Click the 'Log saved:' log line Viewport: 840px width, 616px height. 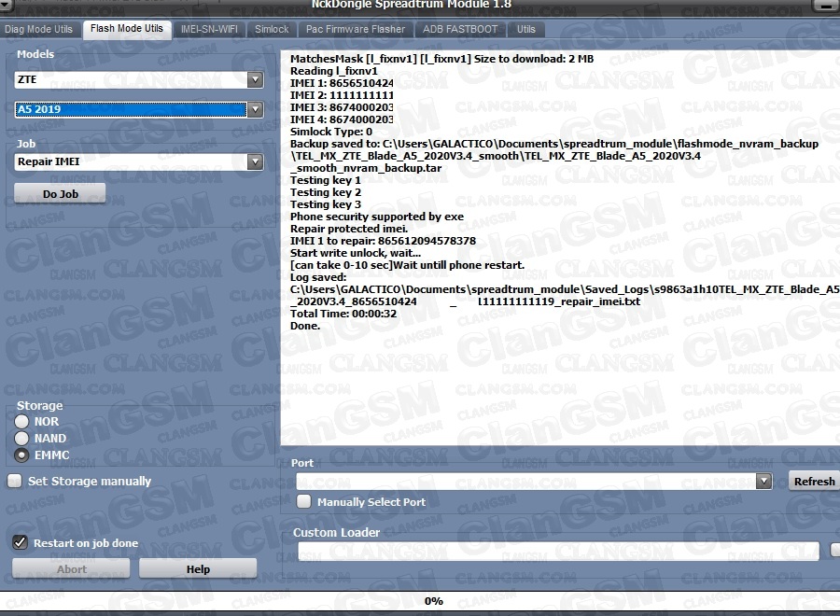pyautogui.click(x=318, y=277)
